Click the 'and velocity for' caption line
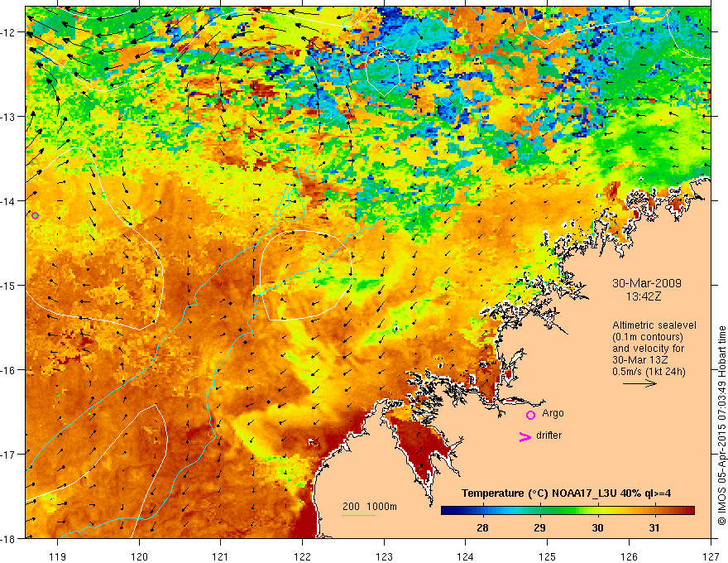 (x=648, y=349)
